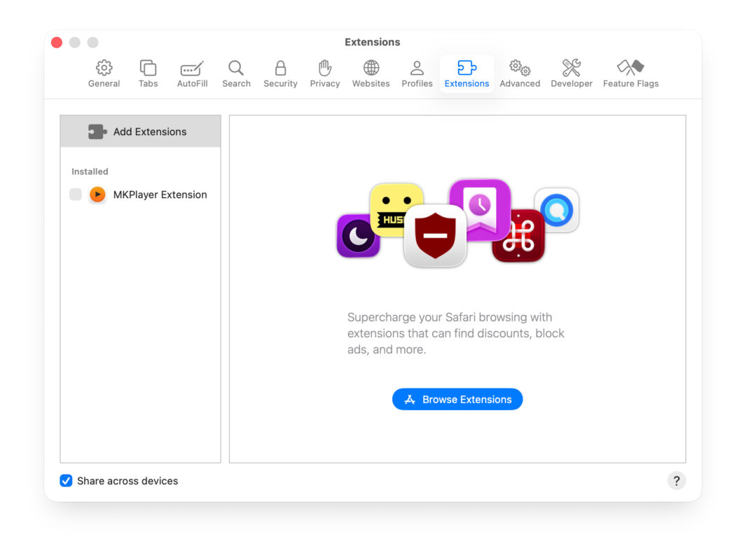Switch to the Tabs settings pane

[x=148, y=73]
